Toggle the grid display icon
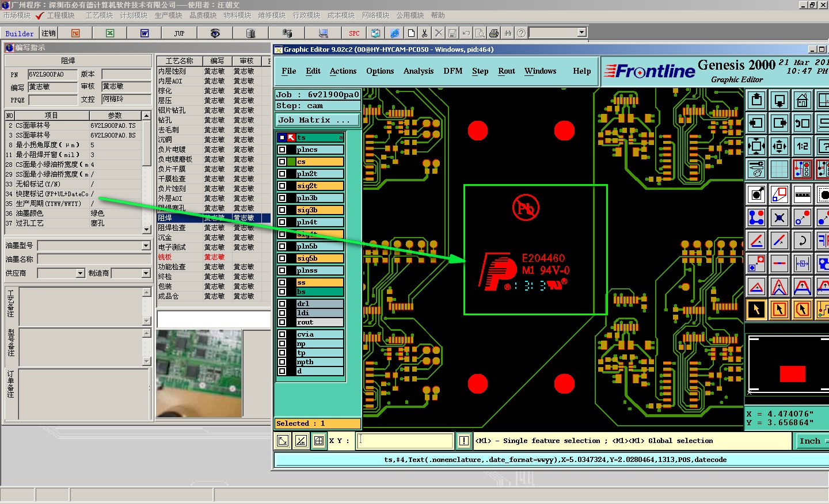The width and height of the screenshot is (829, 504). [x=779, y=169]
